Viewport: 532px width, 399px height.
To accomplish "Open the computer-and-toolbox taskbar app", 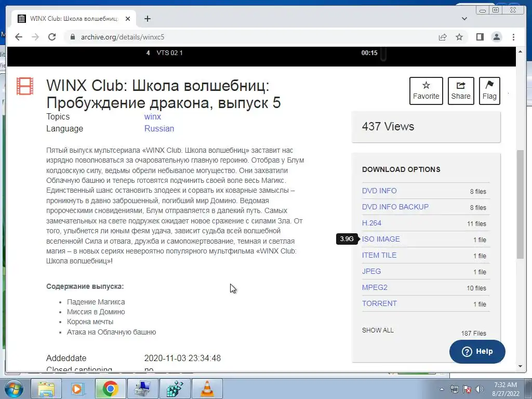I will coord(142,389).
